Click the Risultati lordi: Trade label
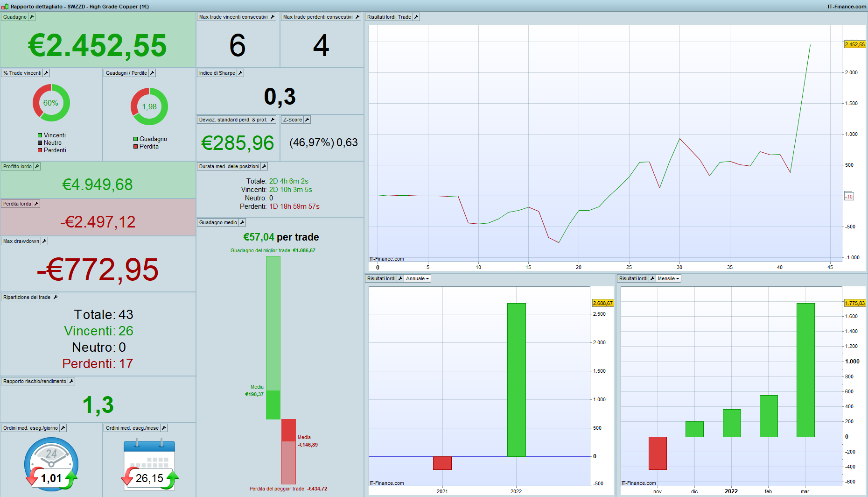Viewport: 868px width, 497px height. (x=389, y=17)
